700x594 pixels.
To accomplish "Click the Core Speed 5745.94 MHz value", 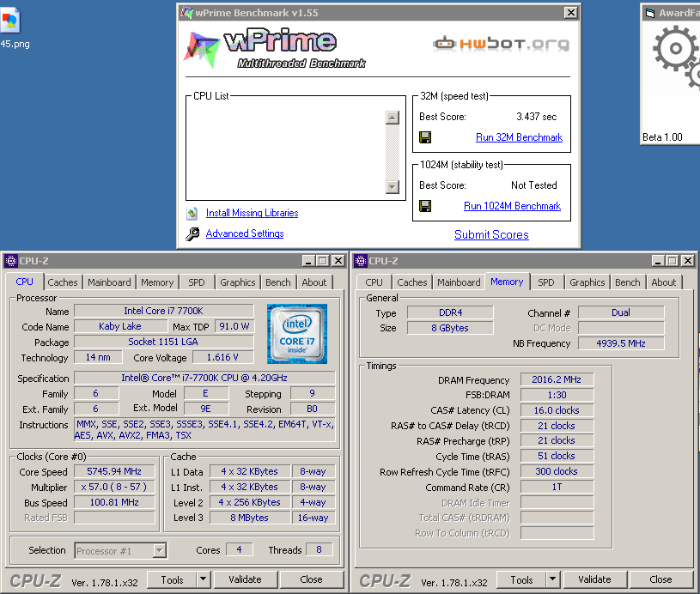I will coord(114,472).
